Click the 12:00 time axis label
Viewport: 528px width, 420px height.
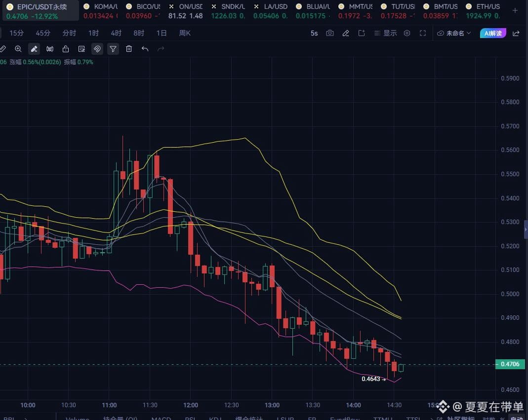(x=191, y=405)
